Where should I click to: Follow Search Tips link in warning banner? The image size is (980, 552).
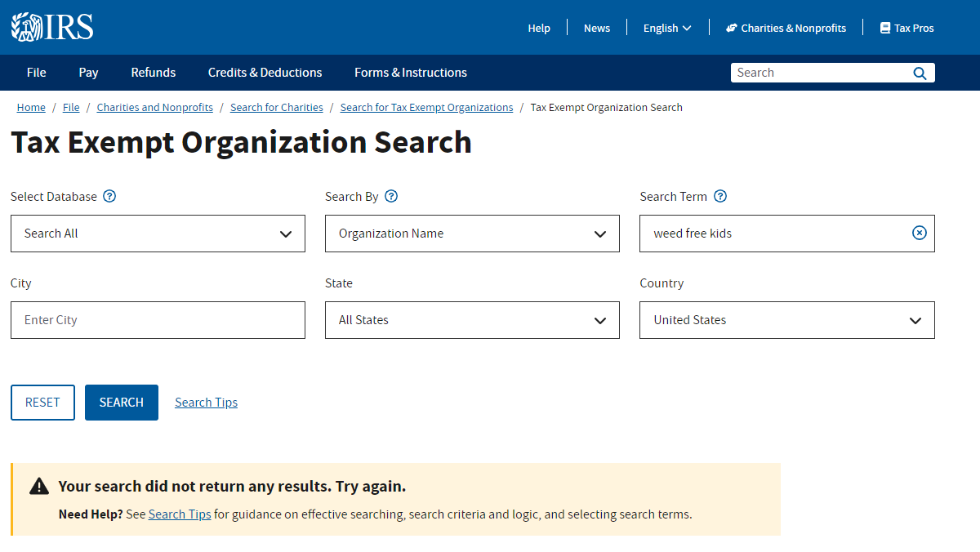point(180,514)
